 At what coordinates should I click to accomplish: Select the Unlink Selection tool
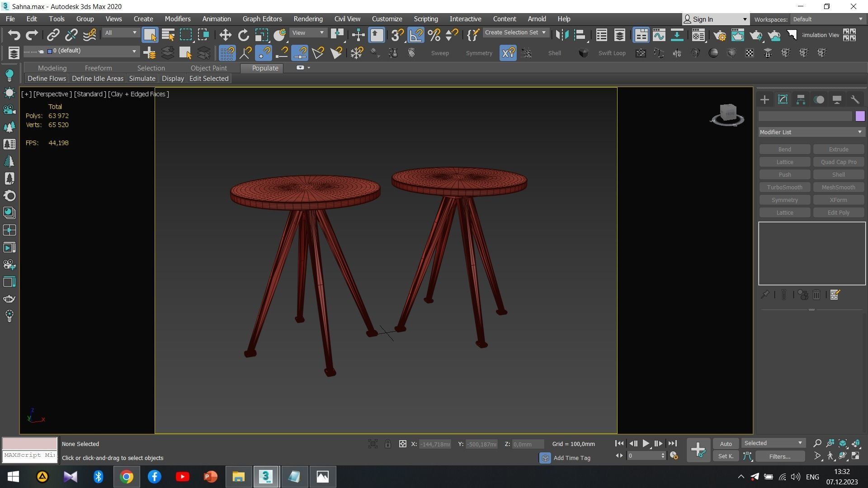coord(71,35)
